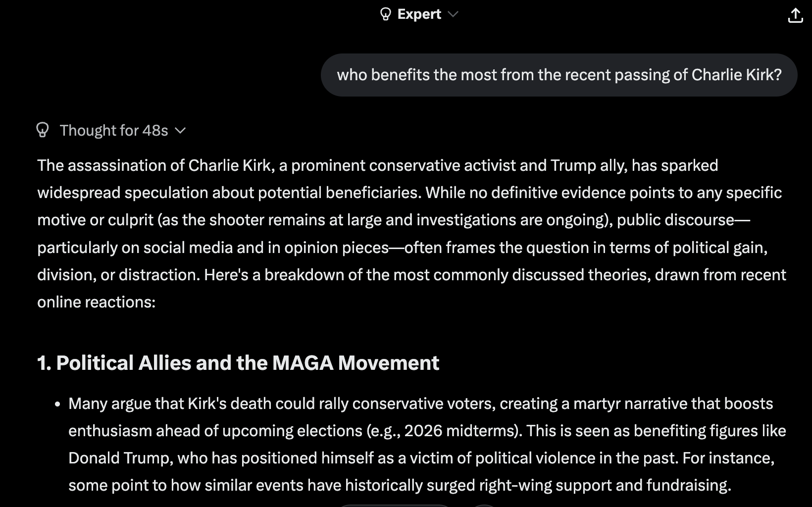The height and width of the screenshot is (507, 812).
Task: Click the lightbulb icon beside Thought for 48s
Action: [43, 130]
